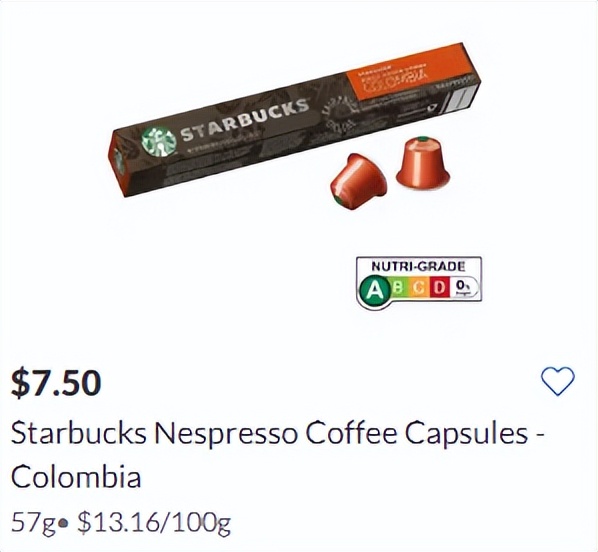Click the 0% sugar indicator

pyautogui.click(x=462, y=287)
